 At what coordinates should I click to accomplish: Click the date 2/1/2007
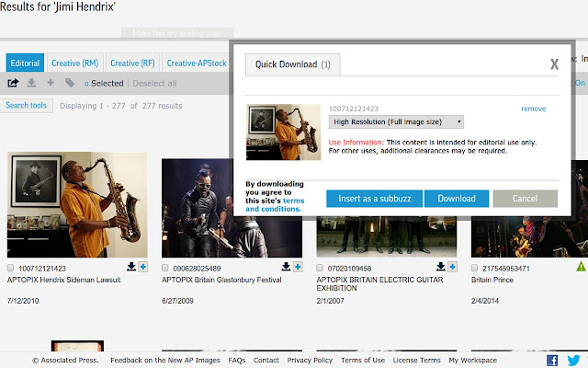click(330, 301)
